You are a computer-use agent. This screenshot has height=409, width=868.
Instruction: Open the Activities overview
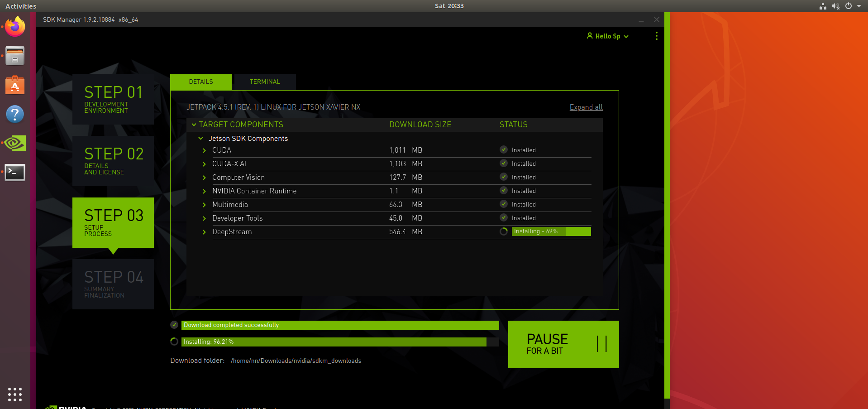click(21, 6)
